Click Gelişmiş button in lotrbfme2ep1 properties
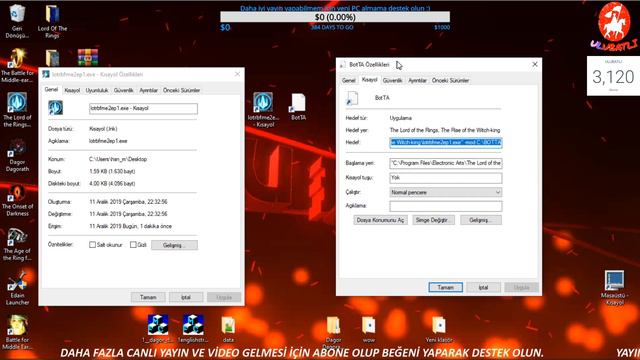 pos(174,245)
